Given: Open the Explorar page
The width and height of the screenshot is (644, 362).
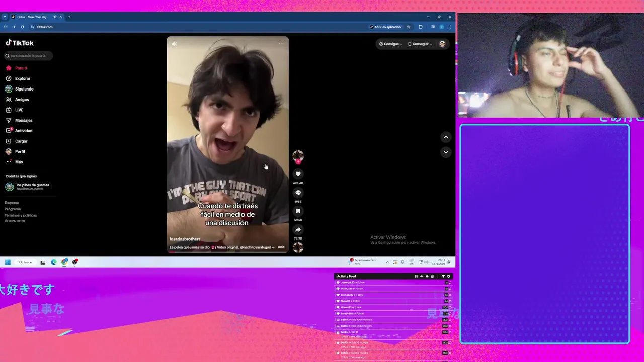Looking at the screenshot, I should 18,79.
